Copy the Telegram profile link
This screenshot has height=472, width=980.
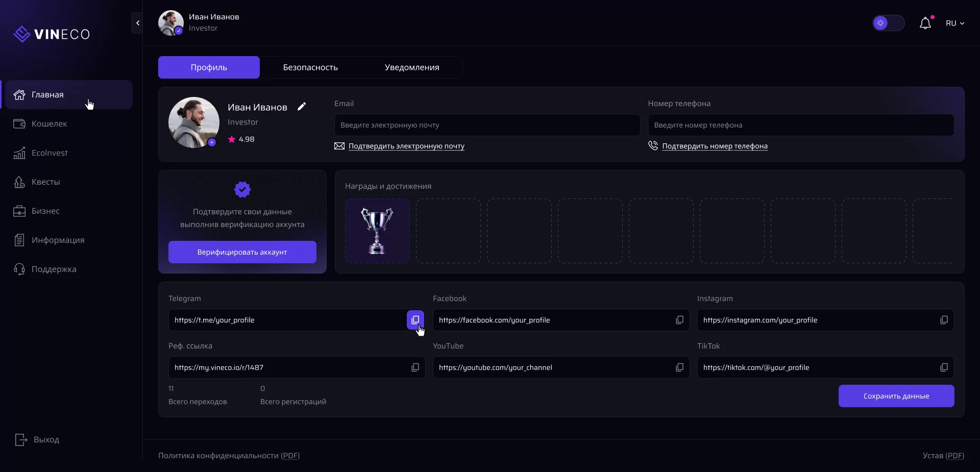(x=415, y=320)
